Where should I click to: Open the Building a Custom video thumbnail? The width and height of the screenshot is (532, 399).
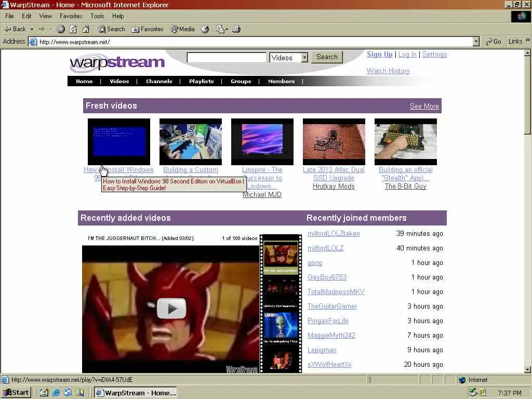coord(190,141)
